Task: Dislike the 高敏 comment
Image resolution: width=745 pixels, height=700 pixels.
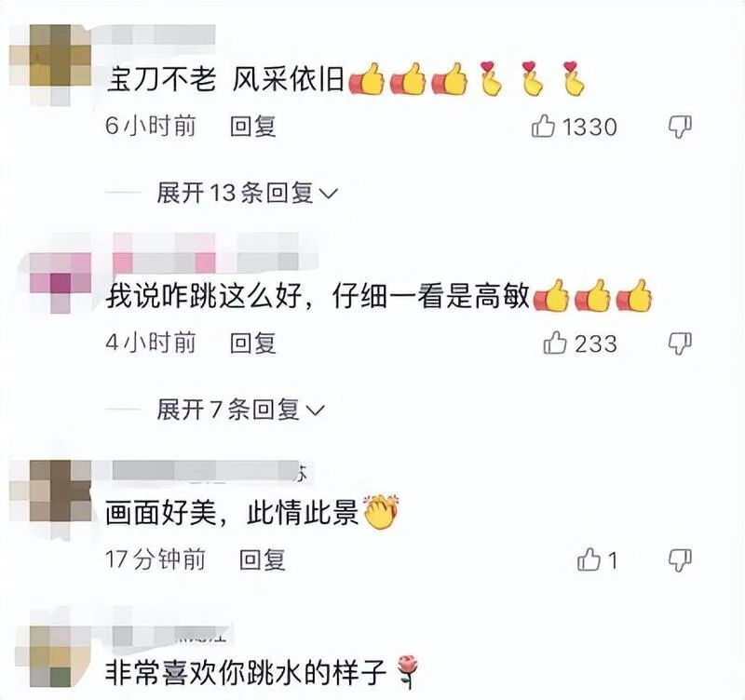Action: pyautogui.click(x=680, y=343)
